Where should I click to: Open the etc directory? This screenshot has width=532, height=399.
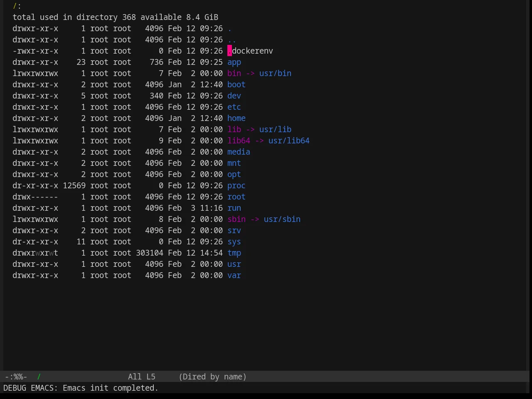234,107
